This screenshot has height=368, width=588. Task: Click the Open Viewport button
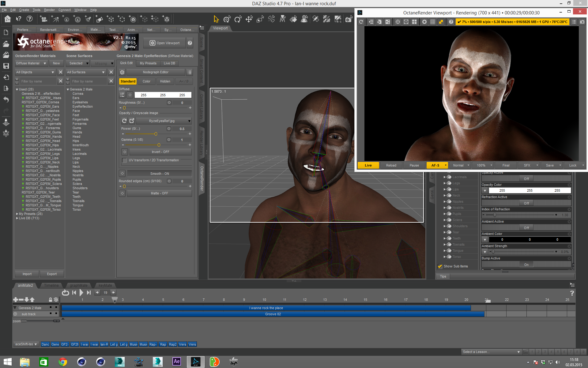pos(164,43)
